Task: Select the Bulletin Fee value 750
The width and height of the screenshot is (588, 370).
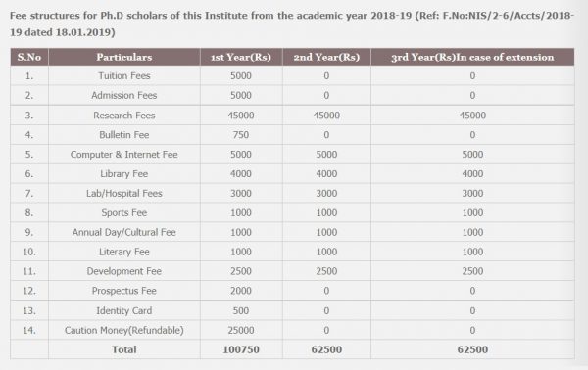Action: coord(241,135)
